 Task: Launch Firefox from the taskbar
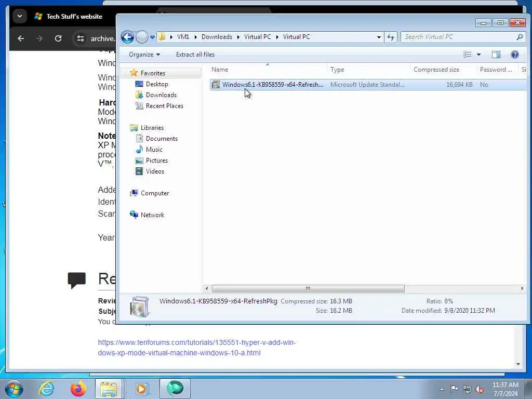pos(78,389)
